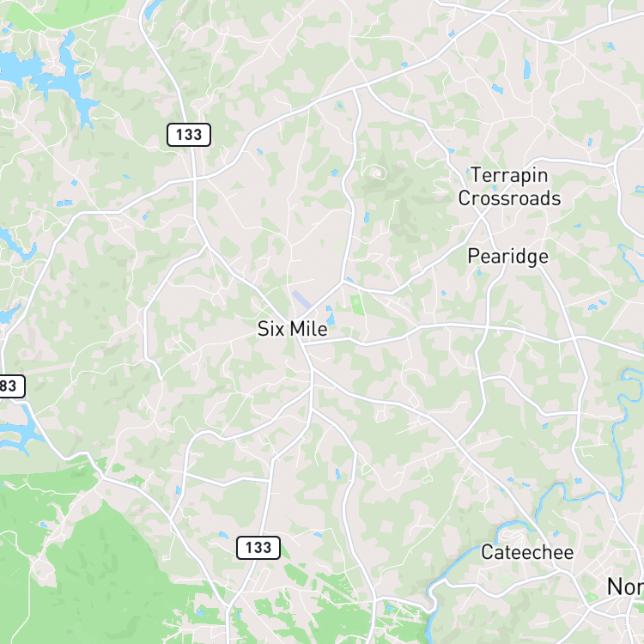
Task: Click the northern route 133 highway shield
Action: tap(189, 135)
